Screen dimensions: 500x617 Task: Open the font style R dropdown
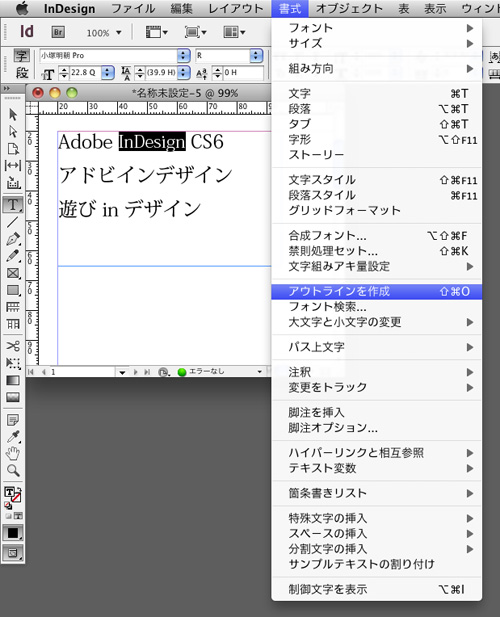point(256,56)
